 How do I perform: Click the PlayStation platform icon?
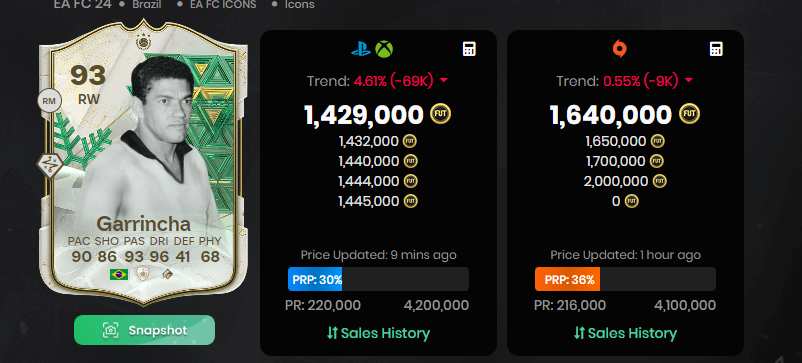(361, 50)
